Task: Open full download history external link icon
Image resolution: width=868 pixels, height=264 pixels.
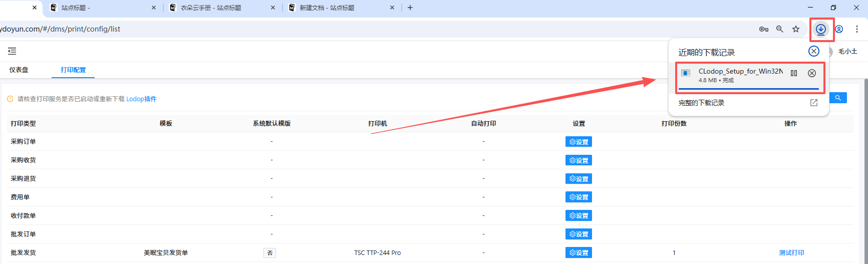Action: click(x=814, y=103)
